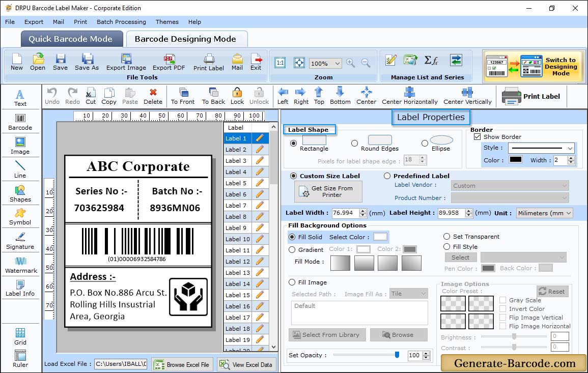The height and width of the screenshot is (373, 588).
Task: Open the Export menu
Action: [x=34, y=22]
